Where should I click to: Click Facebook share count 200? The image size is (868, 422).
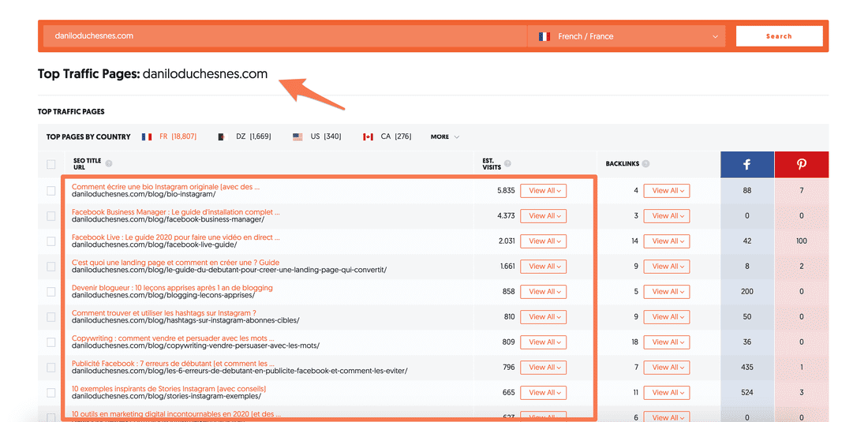click(746, 292)
